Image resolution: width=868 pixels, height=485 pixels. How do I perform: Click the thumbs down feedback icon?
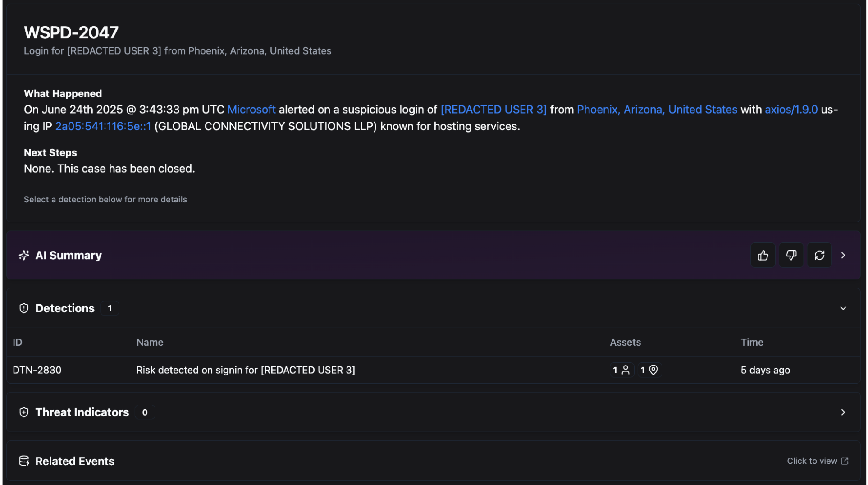pos(791,256)
